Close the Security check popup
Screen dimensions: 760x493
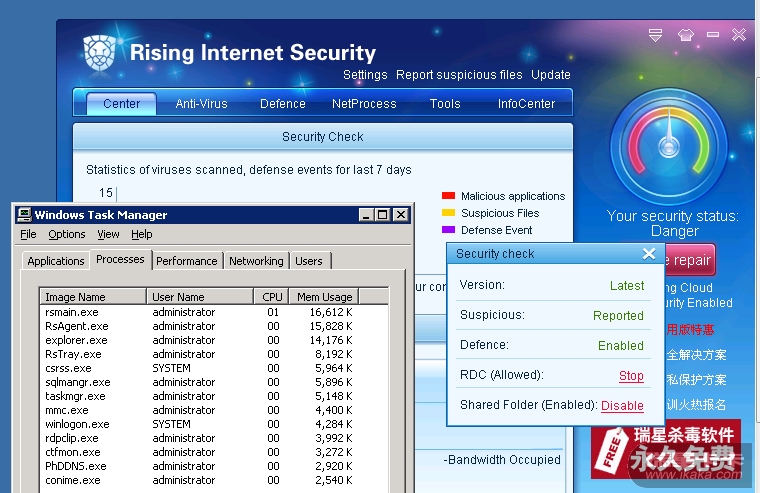coord(649,254)
